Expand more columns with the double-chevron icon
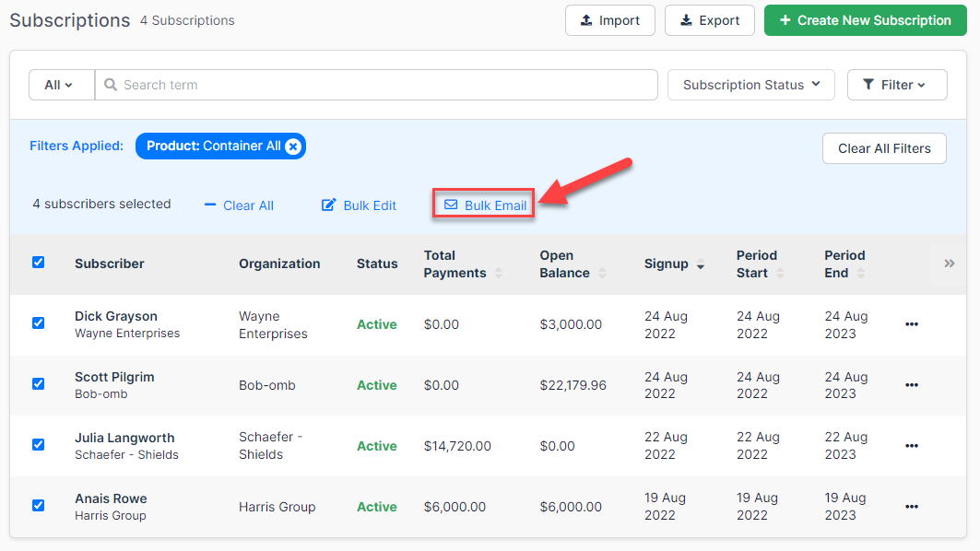The width and height of the screenshot is (980, 551). click(x=950, y=264)
